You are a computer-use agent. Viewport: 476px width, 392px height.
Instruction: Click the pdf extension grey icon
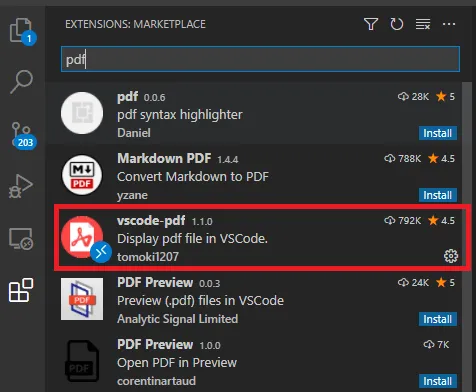coord(82,113)
